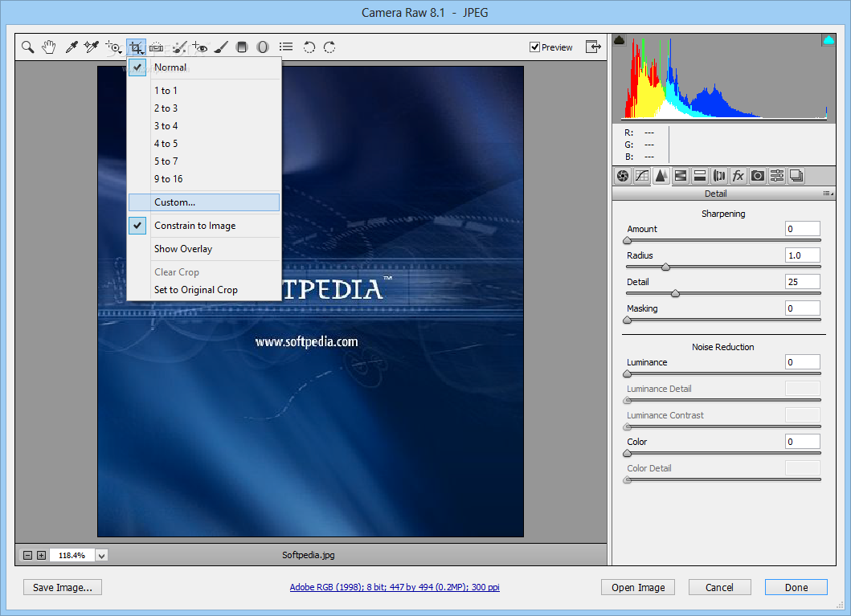
Task: Zoom in with the plus button
Action: coord(41,555)
